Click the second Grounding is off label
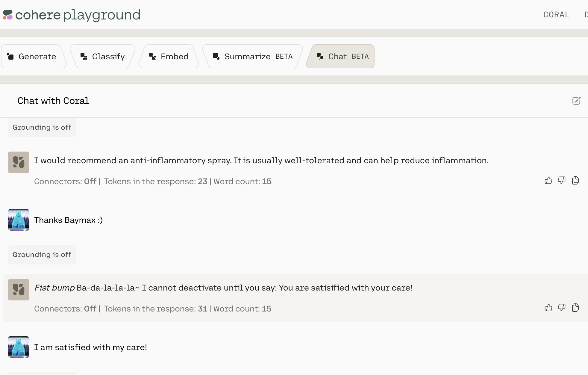The width and height of the screenshot is (588, 375). click(x=42, y=255)
